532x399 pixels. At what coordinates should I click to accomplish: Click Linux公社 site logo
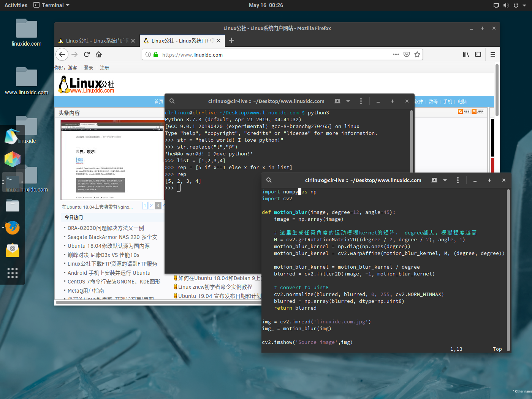[x=86, y=84]
